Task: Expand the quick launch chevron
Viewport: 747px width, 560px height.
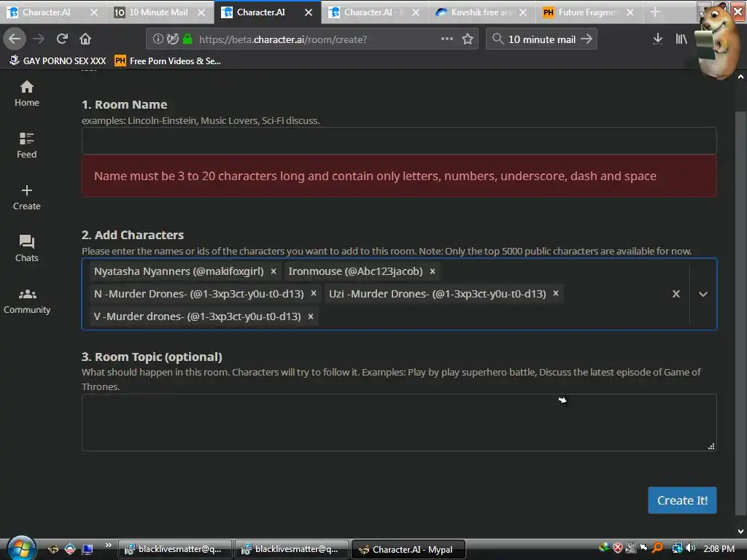Action: 108,545
